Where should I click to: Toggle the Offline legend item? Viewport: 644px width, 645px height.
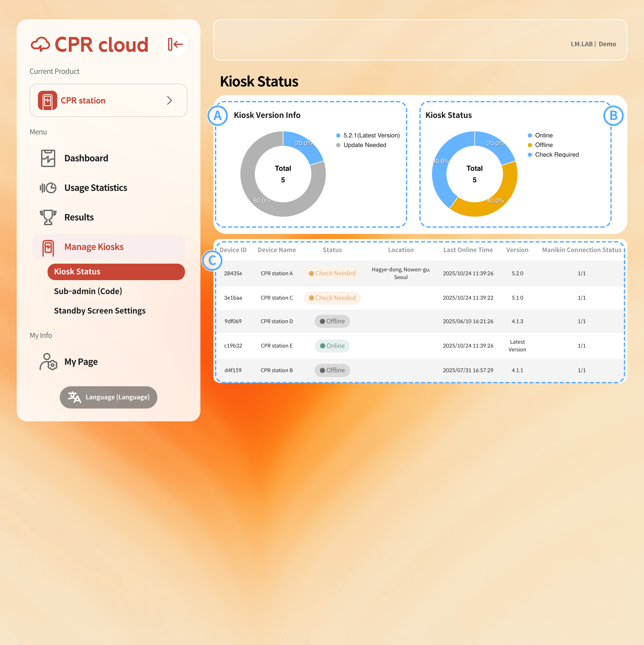coord(540,145)
